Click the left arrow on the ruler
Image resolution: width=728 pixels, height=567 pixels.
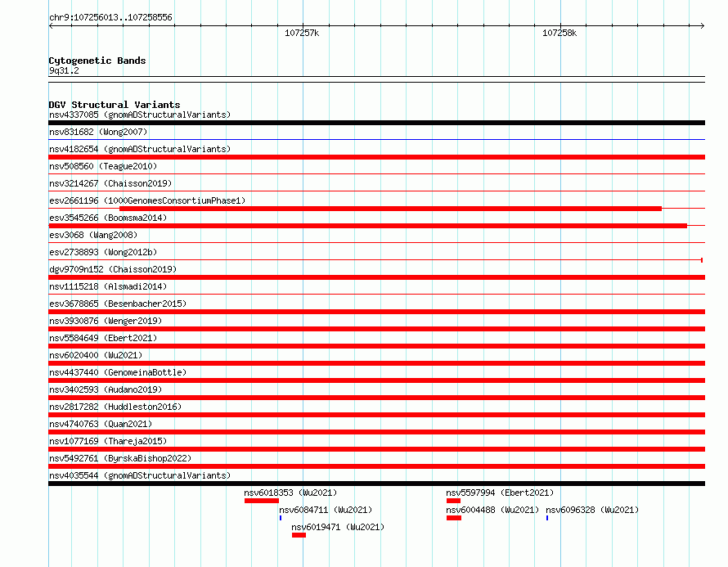pyautogui.click(x=51, y=26)
